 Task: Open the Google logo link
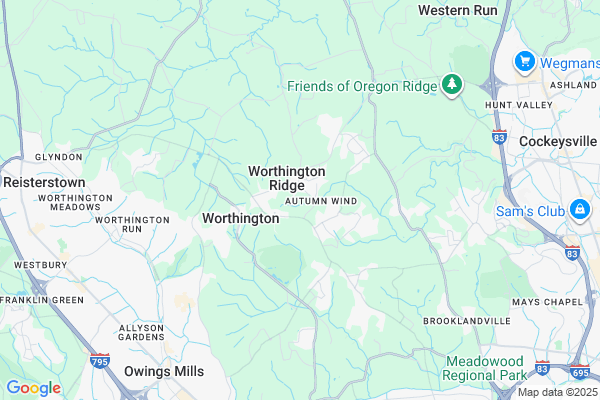(34, 388)
